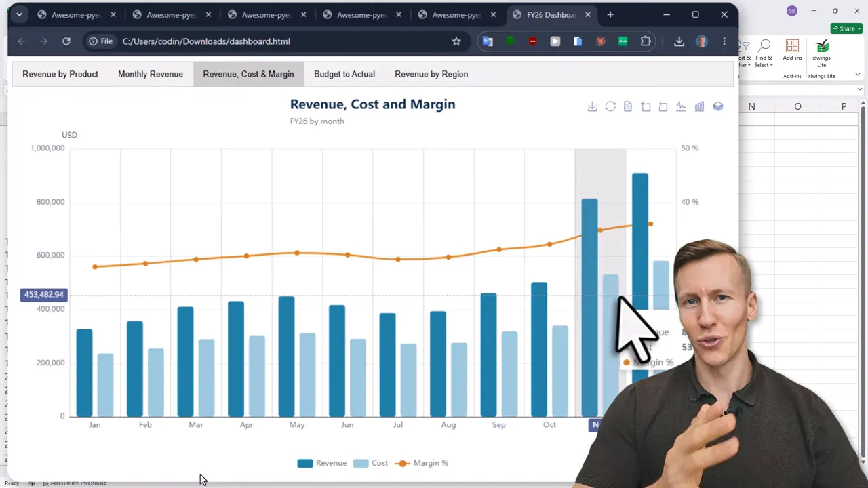868x488 pixels.
Task: Launch xlwings Lite from Excel ribbon
Action: coord(822,54)
